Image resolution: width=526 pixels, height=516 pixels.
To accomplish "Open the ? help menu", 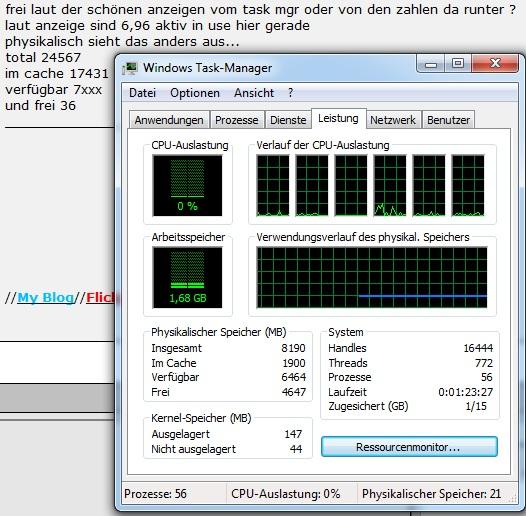I will coord(291,93).
